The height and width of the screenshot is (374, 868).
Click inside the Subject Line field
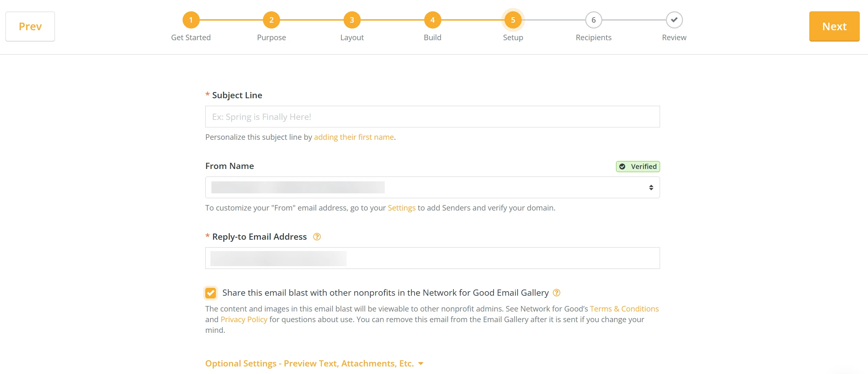[432, 116]
